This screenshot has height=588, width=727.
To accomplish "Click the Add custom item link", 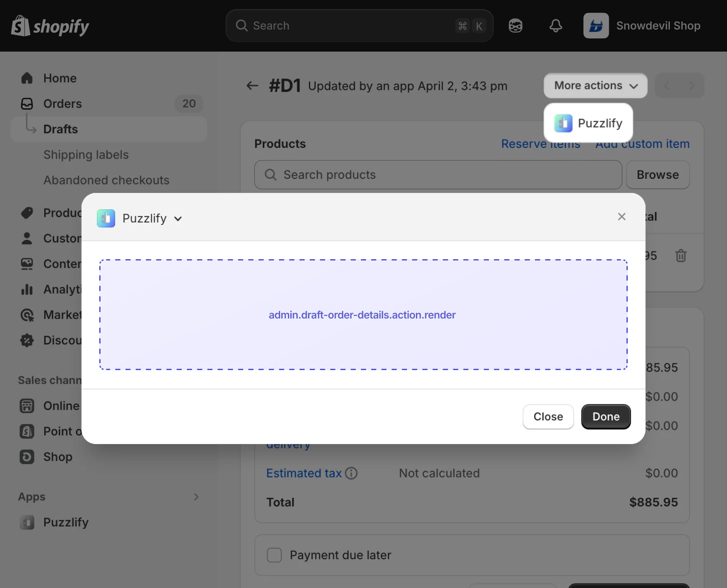I will [642, 144].
